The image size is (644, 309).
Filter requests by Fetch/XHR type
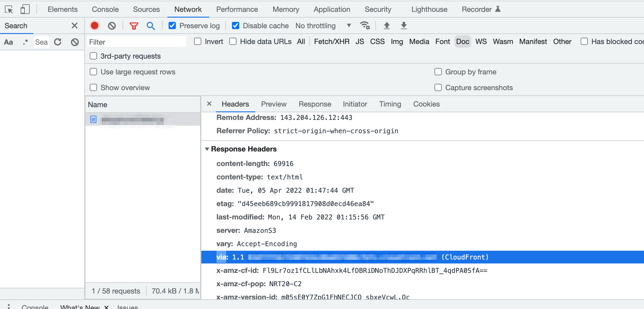pyautogui.click(x=332, y=42)
